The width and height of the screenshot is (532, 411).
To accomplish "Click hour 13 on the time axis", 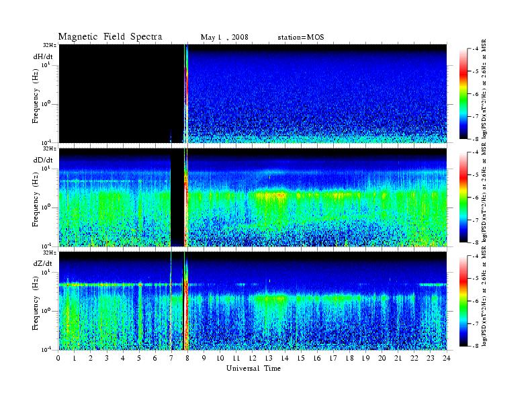I will (x=269, y=358).
